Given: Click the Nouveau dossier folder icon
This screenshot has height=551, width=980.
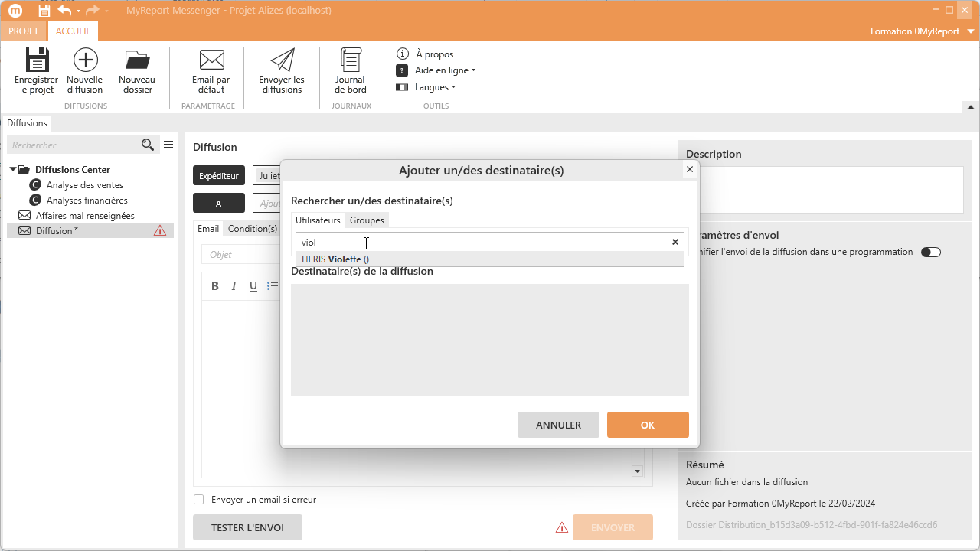Looking at the screenshot, I should point(137,61).
